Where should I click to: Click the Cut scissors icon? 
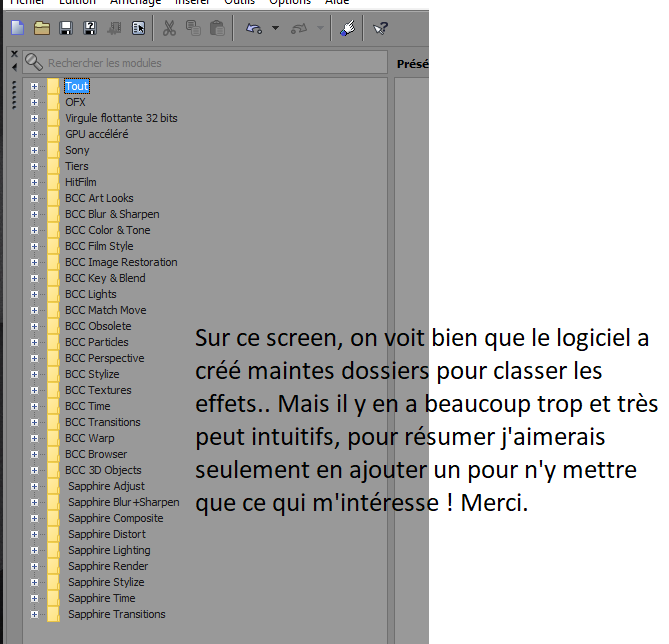pos(169,29)
